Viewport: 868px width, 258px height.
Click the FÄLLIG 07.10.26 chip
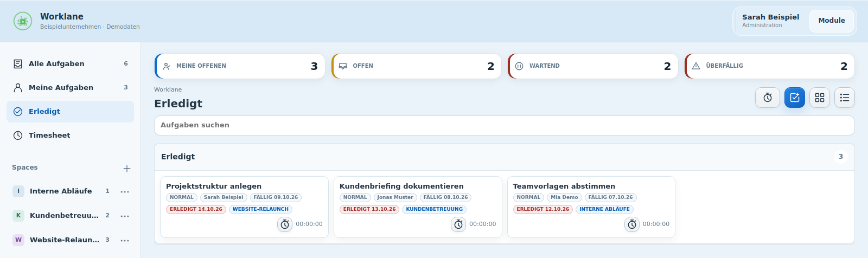pyautogui.click(x=610, y=197)
